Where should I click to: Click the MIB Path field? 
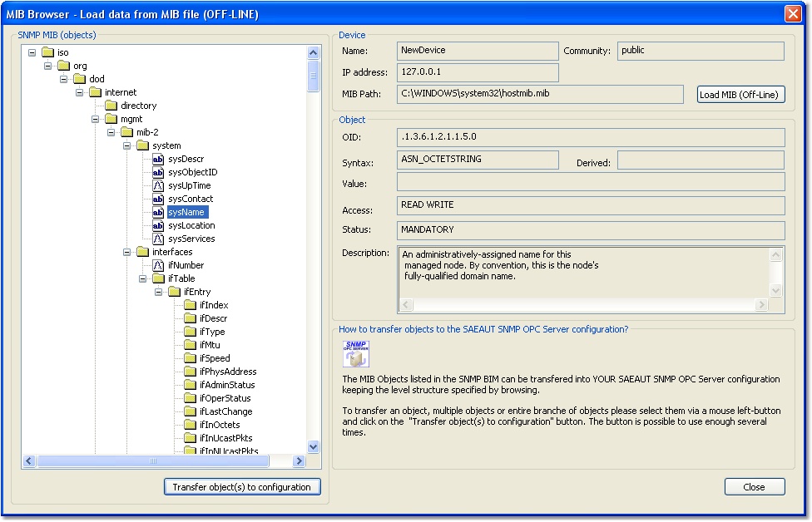tap(540, 94)
